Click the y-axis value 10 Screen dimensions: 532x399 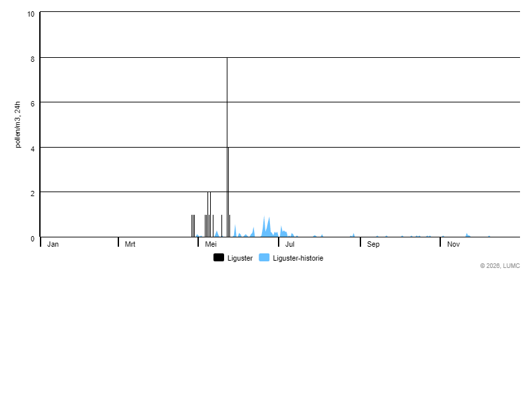coord(31,14)
